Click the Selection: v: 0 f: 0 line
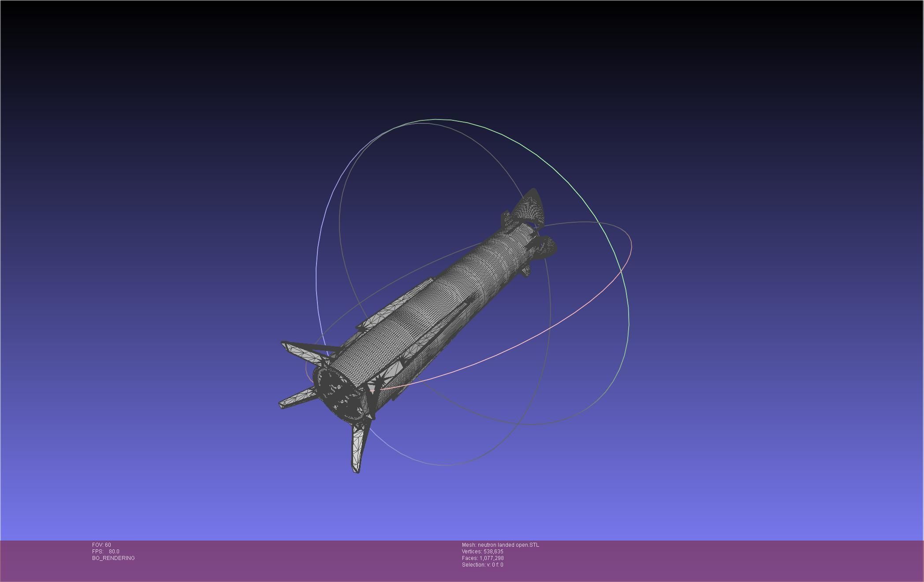The height and width of the screenshot is (582, 924). tap(482, 565)
